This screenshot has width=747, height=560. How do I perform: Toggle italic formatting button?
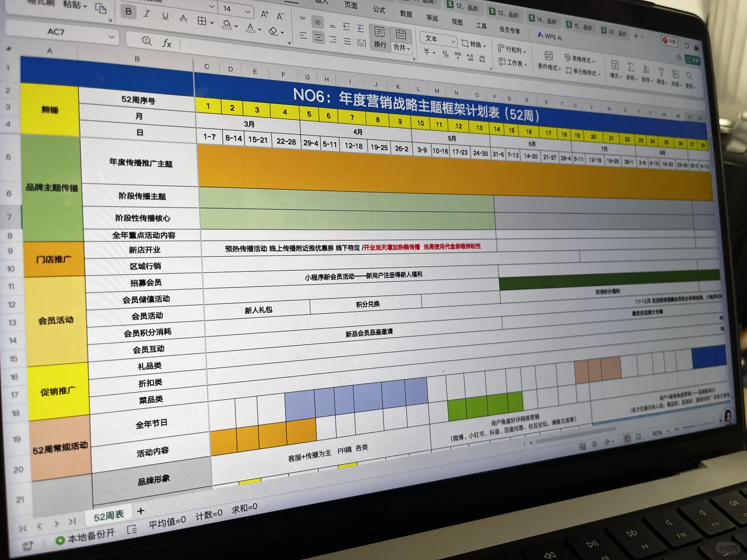(x=147, y=14)
